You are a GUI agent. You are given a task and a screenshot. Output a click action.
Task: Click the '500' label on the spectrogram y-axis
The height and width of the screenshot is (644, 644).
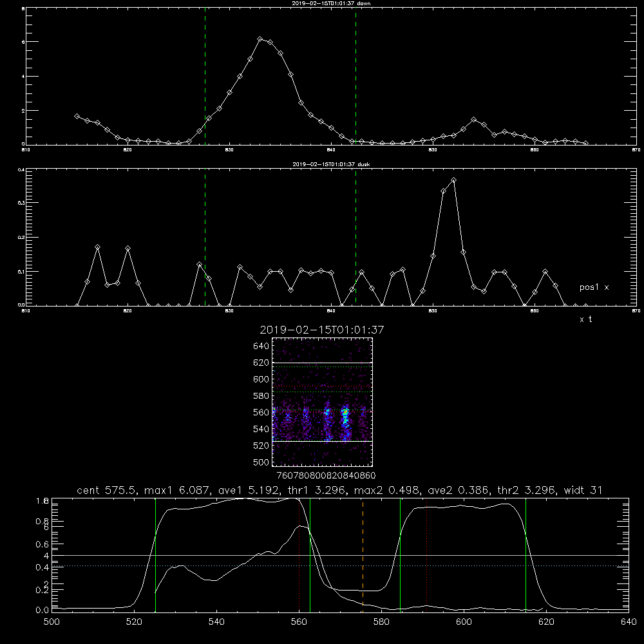(261, 462)
